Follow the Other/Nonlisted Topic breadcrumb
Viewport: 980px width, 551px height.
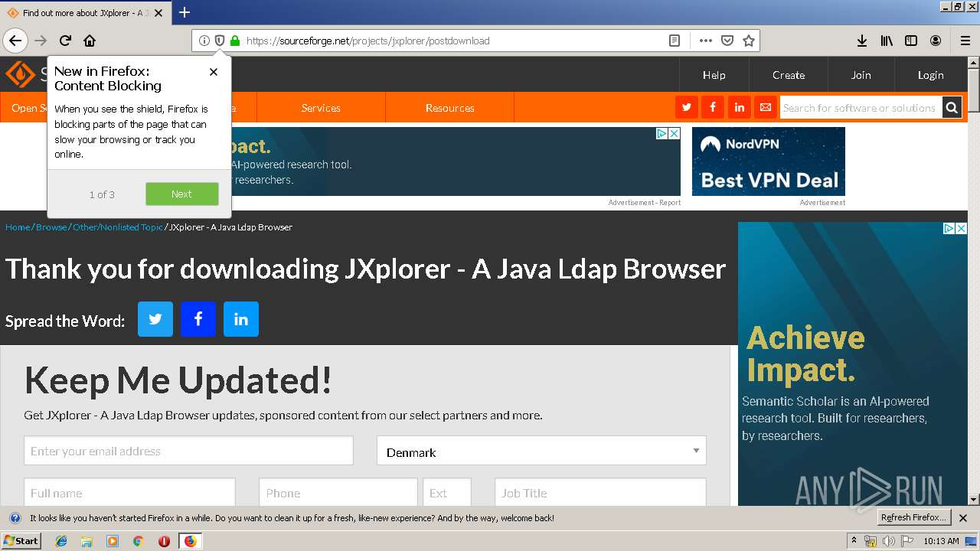point(118,227)
